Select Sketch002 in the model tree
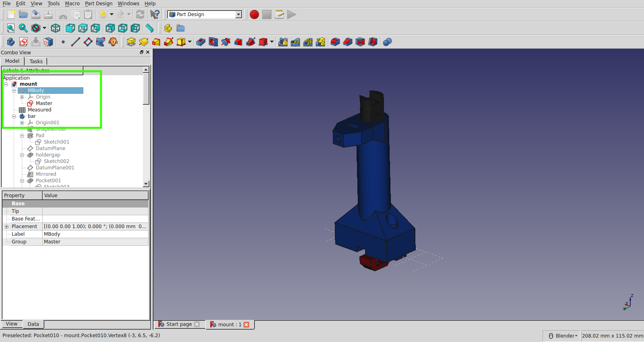 [56, 161]
